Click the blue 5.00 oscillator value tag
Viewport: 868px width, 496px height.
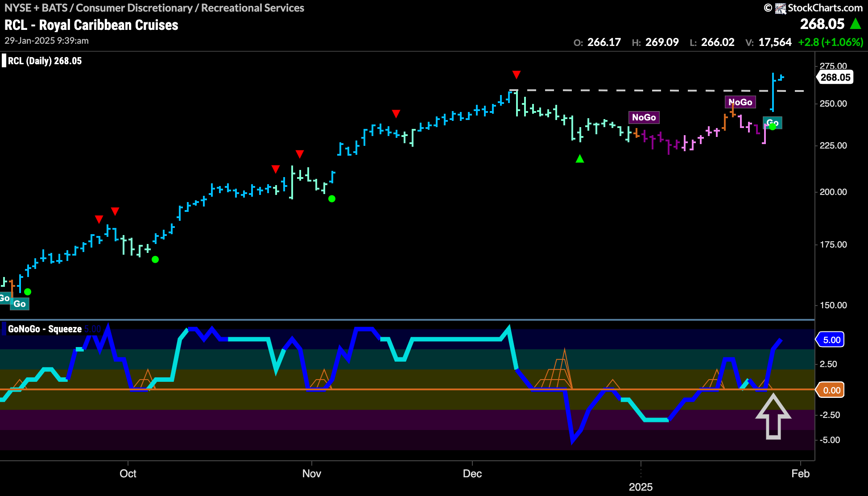[831, 340]
